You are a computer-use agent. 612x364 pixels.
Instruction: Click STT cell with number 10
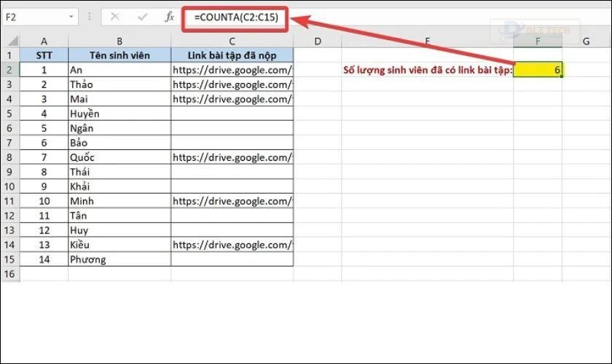pyautogui.click(x=44, y=201)
